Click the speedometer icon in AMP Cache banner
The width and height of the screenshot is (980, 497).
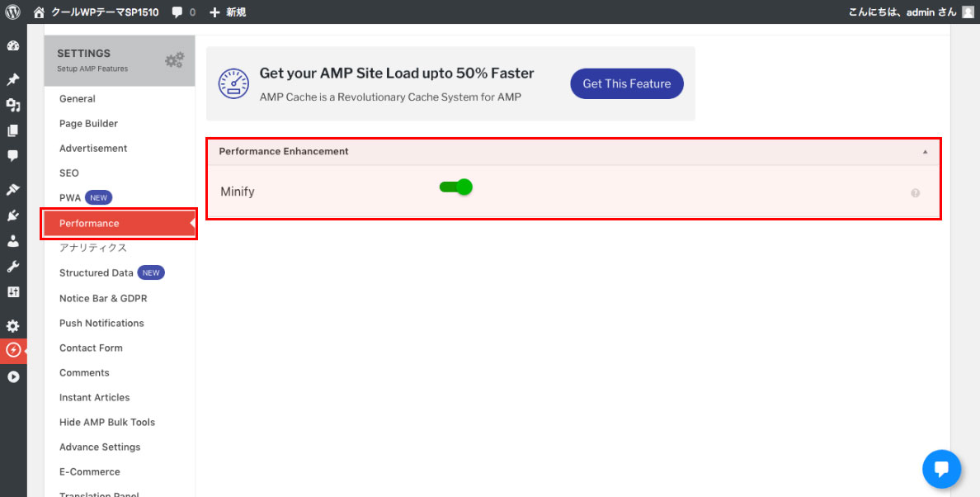233,83
